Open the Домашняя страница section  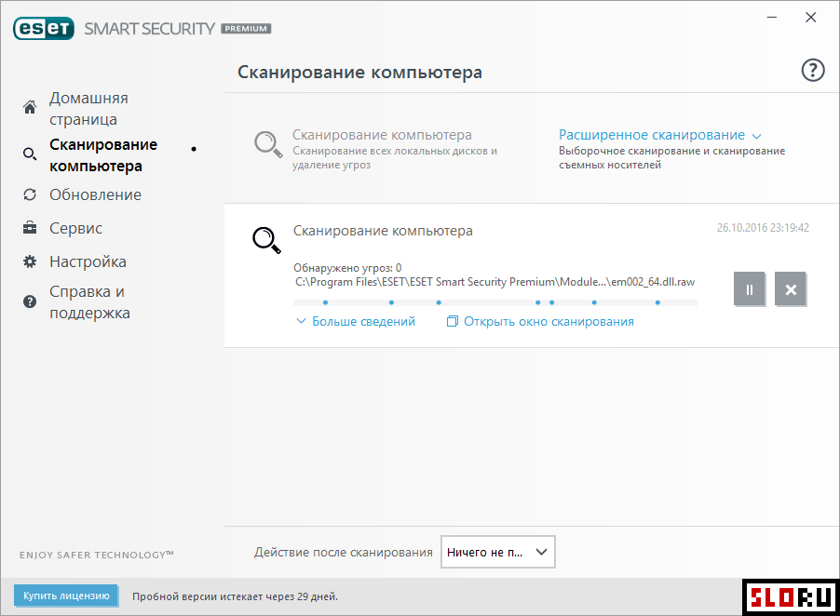coord(88,109)
